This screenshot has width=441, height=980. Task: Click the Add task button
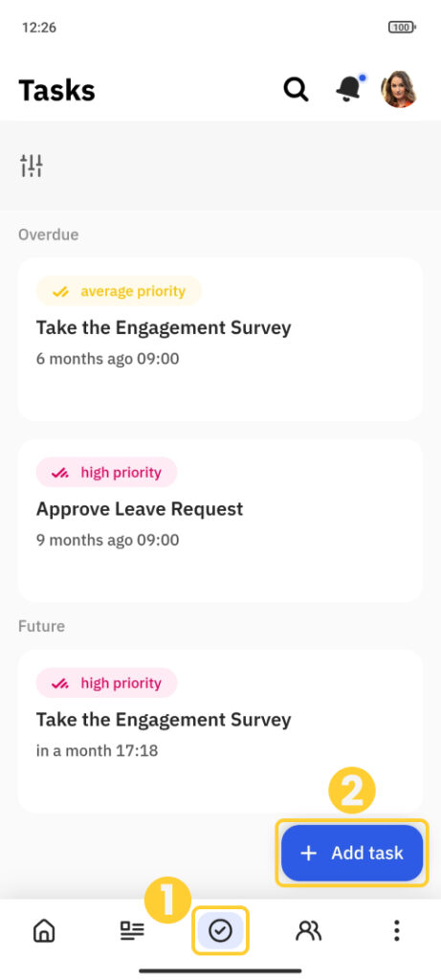[352, 853]
